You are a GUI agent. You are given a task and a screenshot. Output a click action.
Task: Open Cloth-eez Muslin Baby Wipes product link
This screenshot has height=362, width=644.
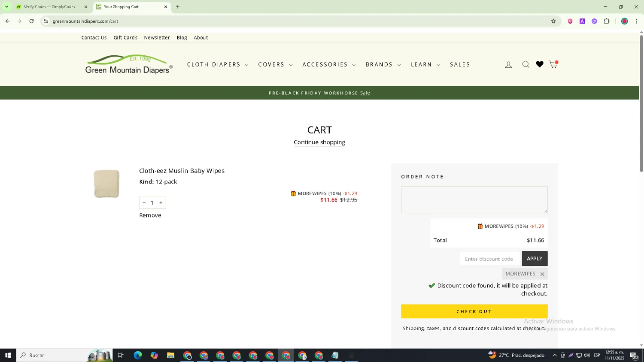click(182, 171)
